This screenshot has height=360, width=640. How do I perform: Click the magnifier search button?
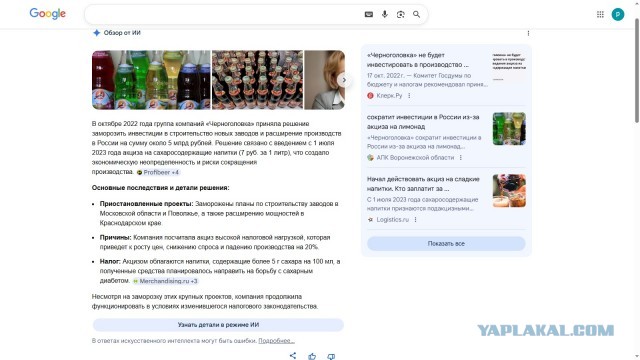point(416,14)
